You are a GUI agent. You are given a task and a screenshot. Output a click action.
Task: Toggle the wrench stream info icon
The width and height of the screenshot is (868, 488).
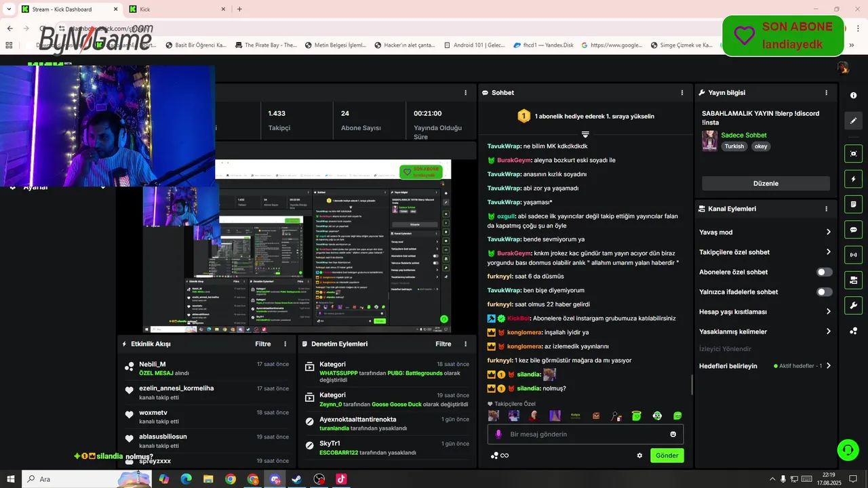click(x=853, y=305)
